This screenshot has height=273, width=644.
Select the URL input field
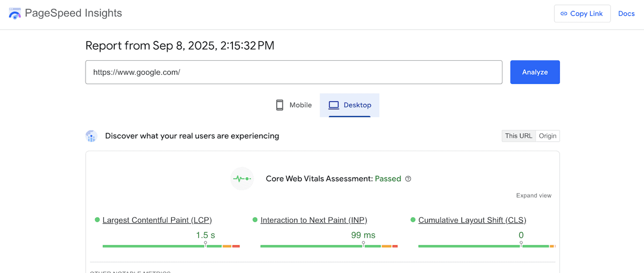coord(294,72)
